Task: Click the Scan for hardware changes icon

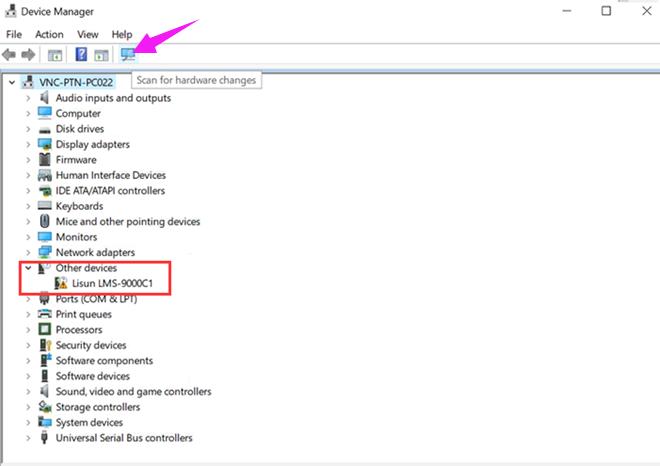Action: tap(127, 54)
